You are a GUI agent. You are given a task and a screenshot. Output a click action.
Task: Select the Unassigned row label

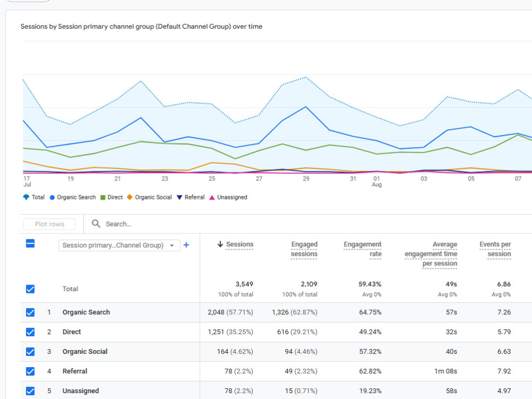pyautogui.click(x=81, y=391)
